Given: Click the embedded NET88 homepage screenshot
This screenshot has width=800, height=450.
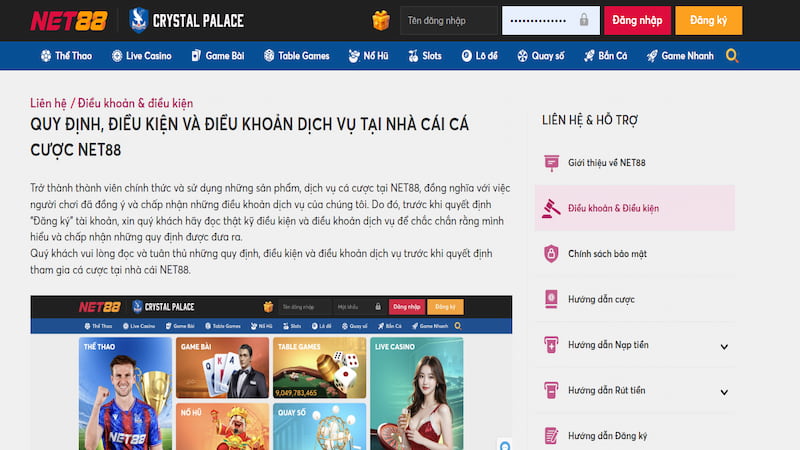Looking at the screenshot, I should [271, 372].
